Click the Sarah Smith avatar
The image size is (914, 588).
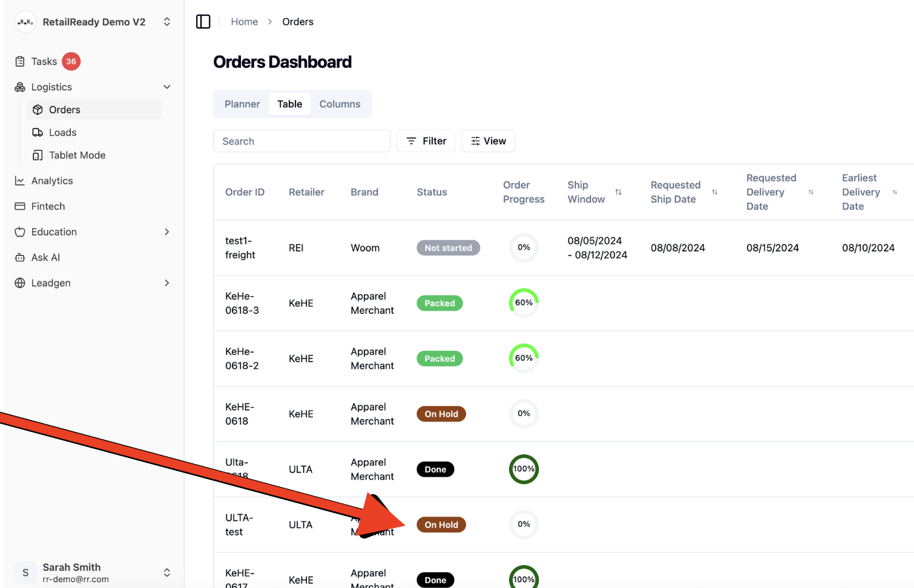25,573
